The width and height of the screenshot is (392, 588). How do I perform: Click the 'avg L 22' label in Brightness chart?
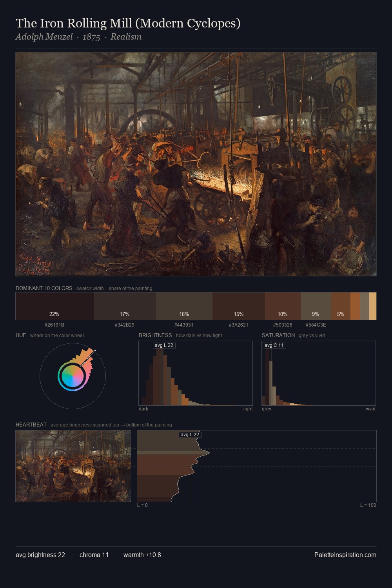tap(164, 345)
